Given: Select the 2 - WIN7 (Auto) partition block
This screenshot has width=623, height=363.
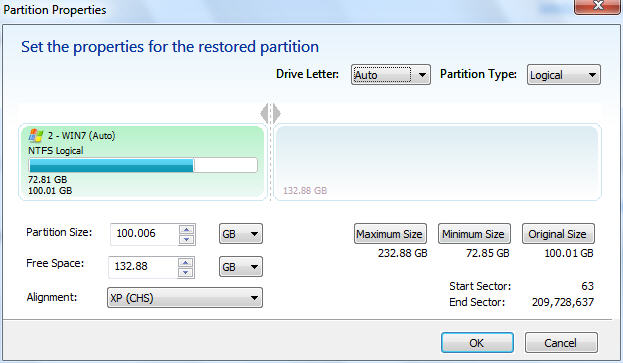Looking at the screenshot, I should pos(142,162).
